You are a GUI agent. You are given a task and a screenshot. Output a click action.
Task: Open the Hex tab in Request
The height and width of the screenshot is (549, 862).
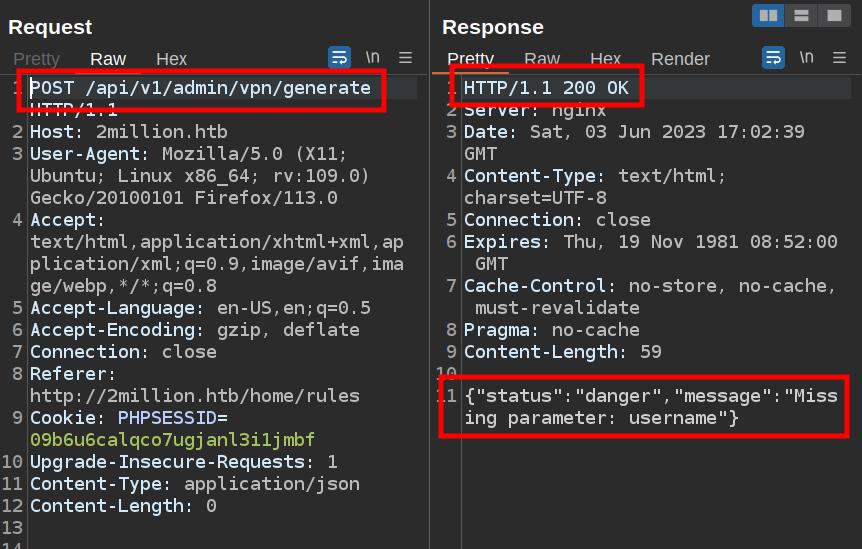click(x=171, y=59)
